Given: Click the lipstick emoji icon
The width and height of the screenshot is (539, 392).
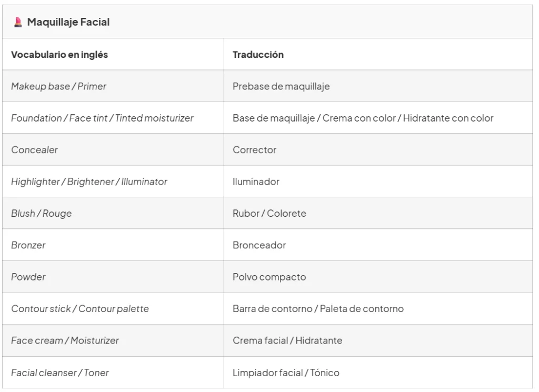Looking at the screenshot, I should tap(18, 22).
